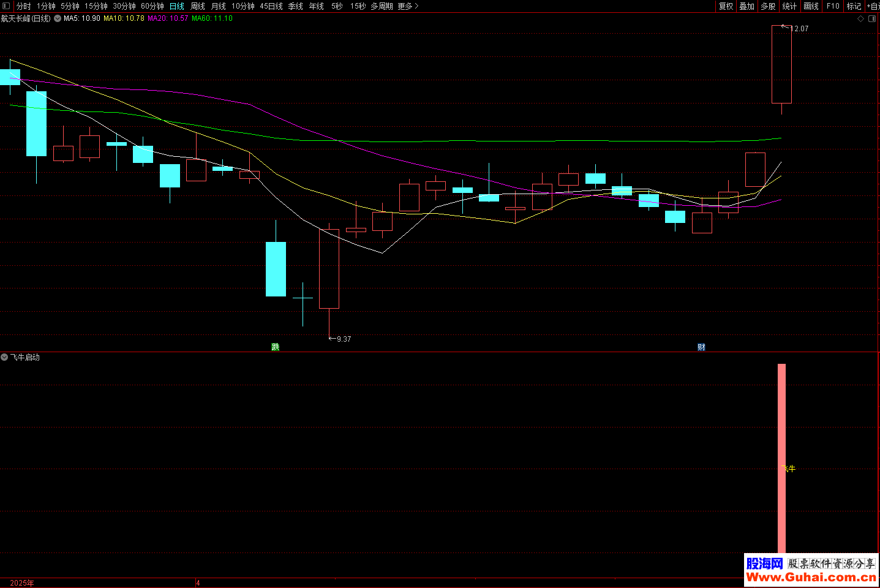Screen dimensions: 880x588
Task: Switch to 月线 monthly chart
Action: click(x=219, y=6)
